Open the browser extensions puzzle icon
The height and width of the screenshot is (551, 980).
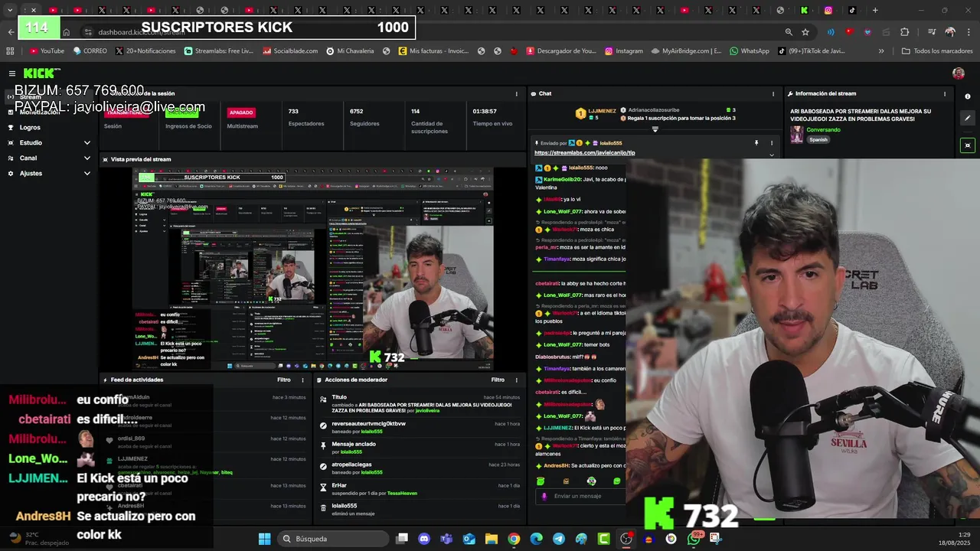point(905,32)
